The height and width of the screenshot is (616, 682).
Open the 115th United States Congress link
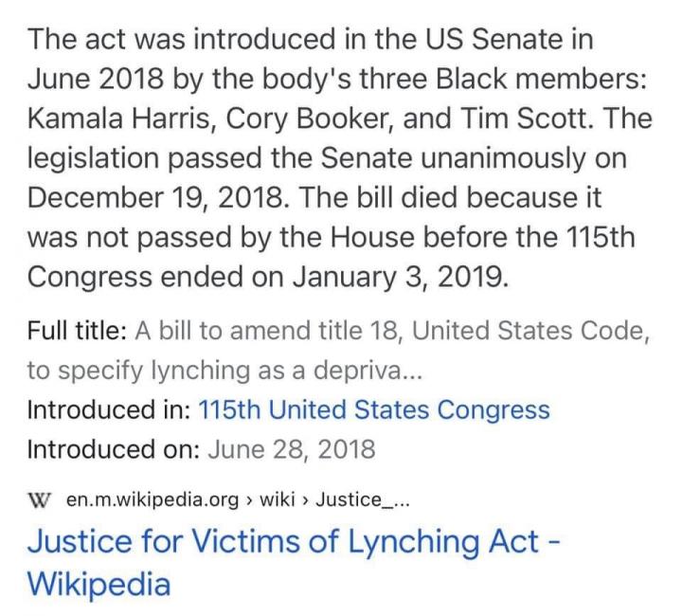(373, 409)
